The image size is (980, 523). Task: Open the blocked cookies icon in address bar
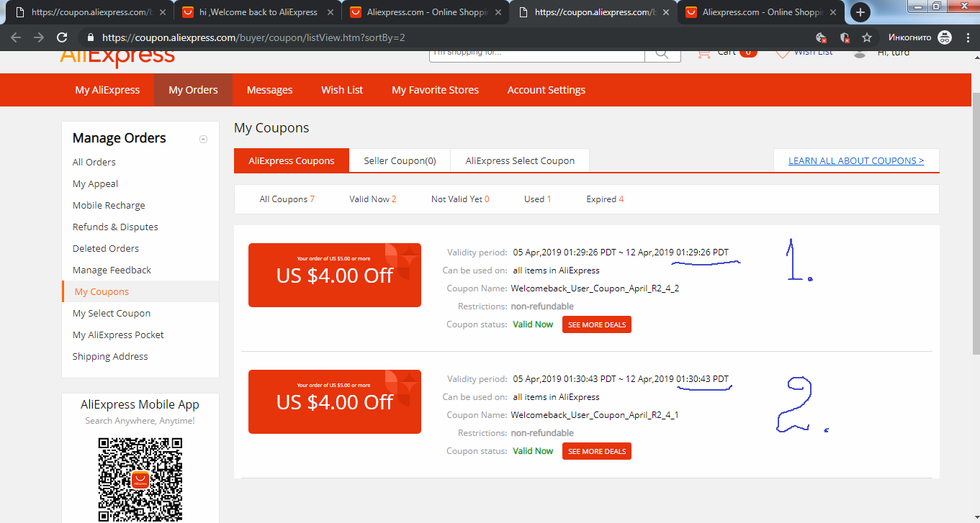(x=821, y=37)
